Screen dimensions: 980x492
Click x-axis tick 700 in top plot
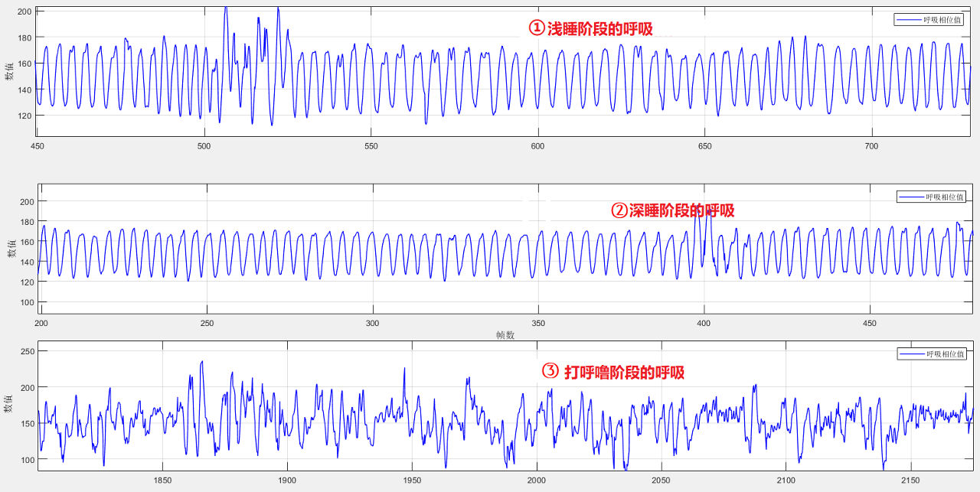pyautogui.click(x=871, y=145)
